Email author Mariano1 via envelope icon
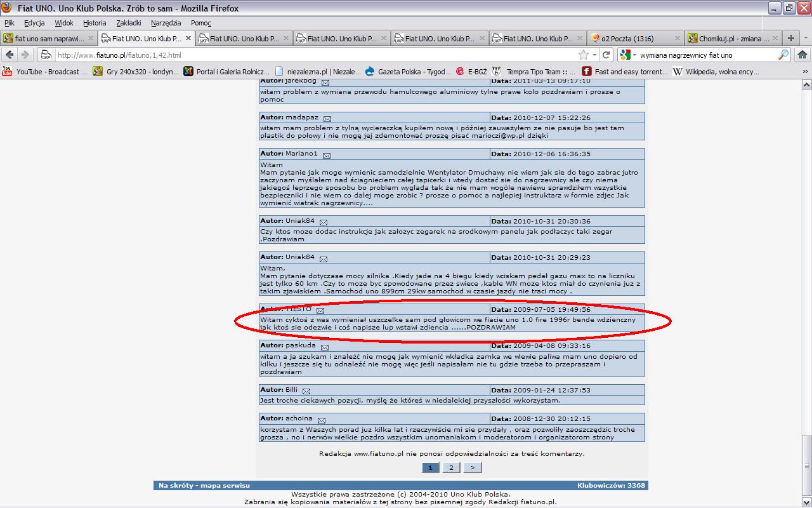The height and width of the screenshot is (508, 812). tap(325, 155)
